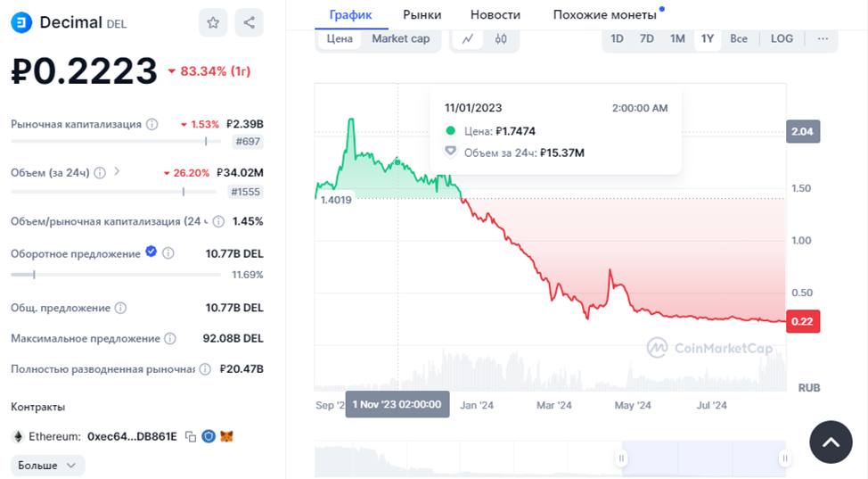Enable LOG scale on chart

[x=782, y=39]
